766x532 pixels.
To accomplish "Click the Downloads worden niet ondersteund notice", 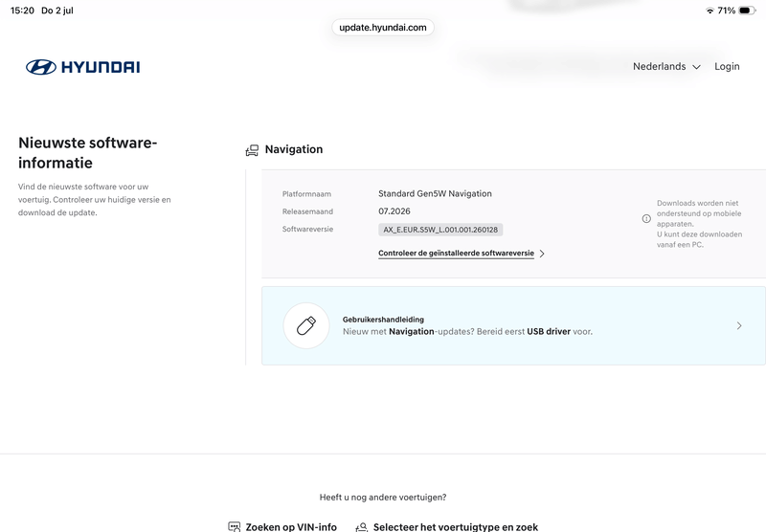I will 699,224.
